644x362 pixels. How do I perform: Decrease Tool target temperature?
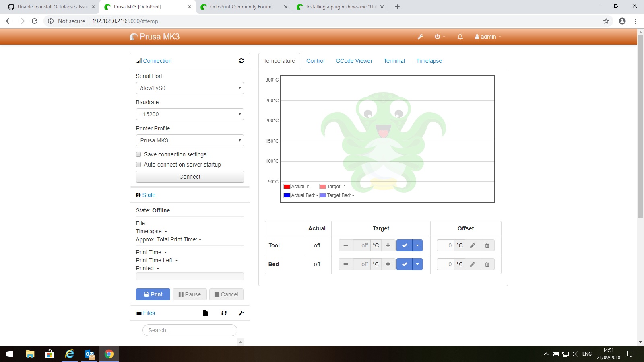[x=346, y=245]
